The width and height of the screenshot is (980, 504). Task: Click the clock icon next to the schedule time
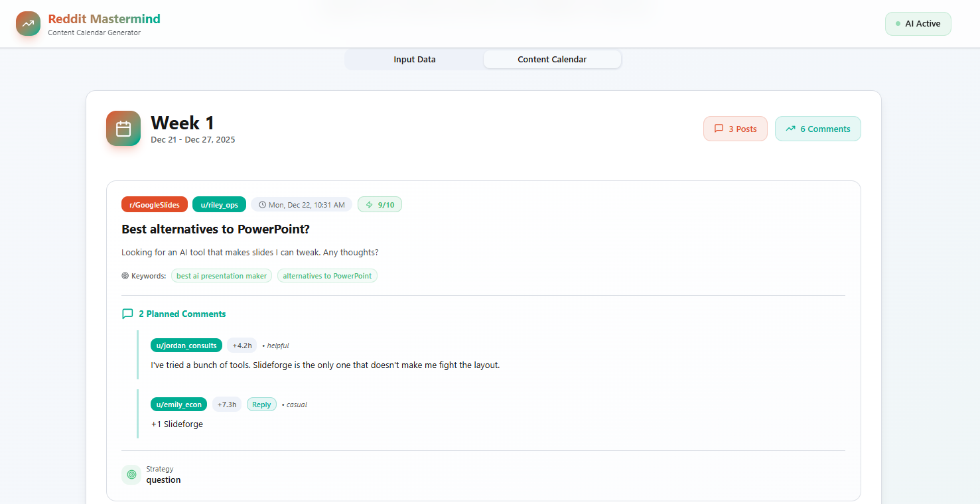tap(261, 204)
